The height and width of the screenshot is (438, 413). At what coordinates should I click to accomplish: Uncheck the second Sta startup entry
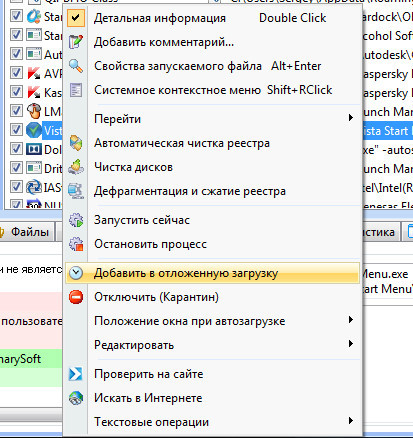click(16, 35)
